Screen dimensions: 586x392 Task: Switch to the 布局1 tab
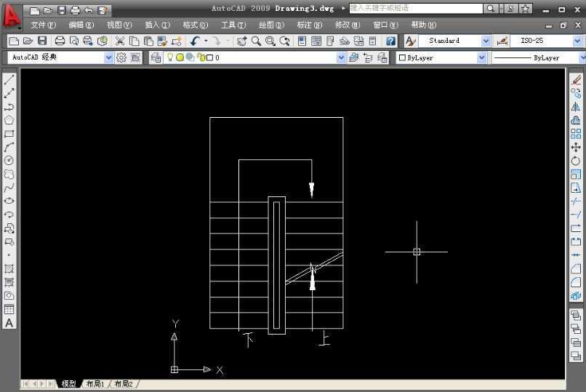coord(95,383)
